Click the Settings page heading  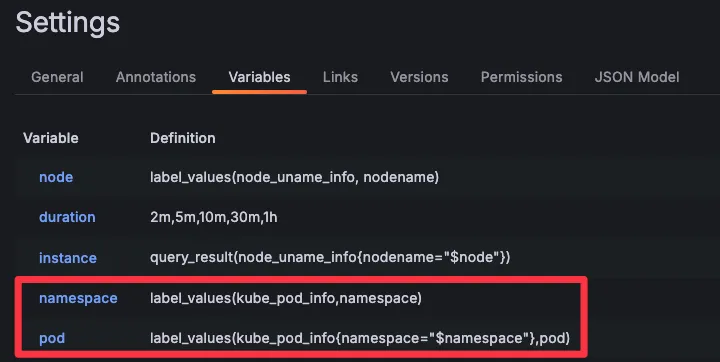pyautogui.click(x=68, y=23)
